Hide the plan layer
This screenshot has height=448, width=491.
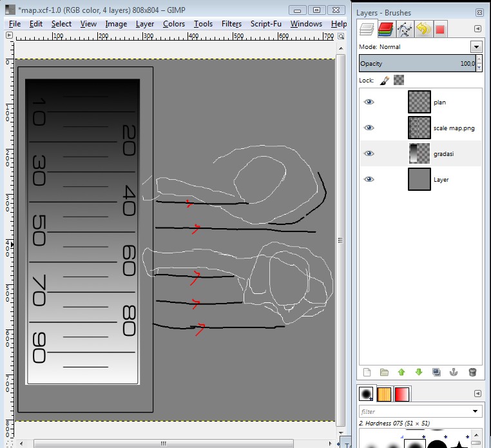369,102
